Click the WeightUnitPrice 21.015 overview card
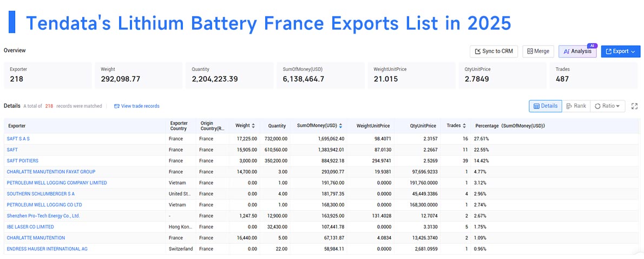The width and height of the screenshot is (644, 259). click(x=411, y=75)
